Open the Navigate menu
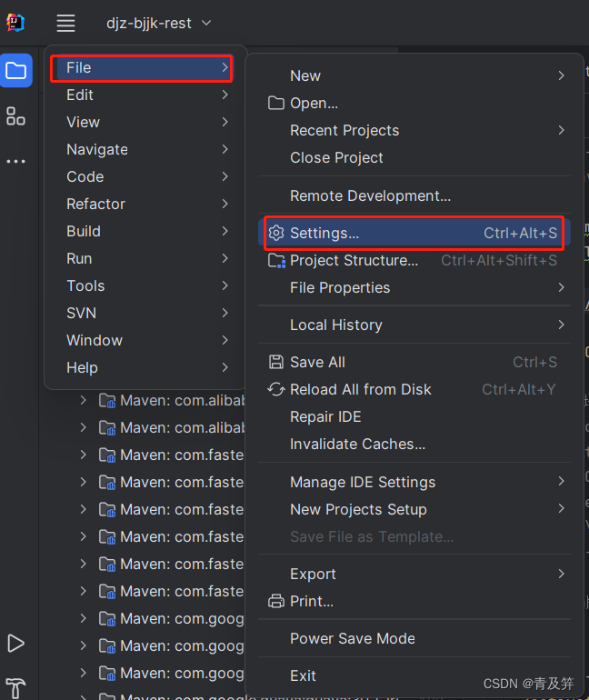The image size is (589, 700). click(x=147, y=149)
